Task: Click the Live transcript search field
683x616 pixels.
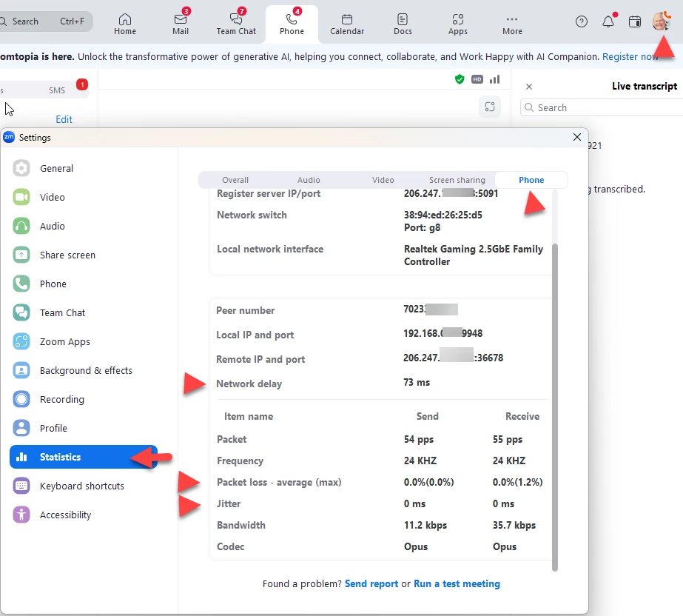Action: click(x=601, y=107)
